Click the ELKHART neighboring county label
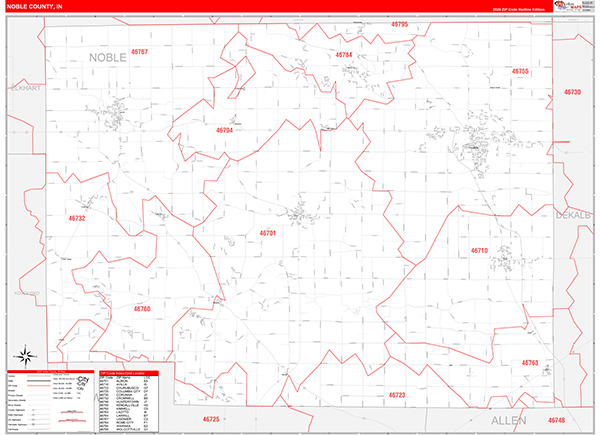 point(26,88)
